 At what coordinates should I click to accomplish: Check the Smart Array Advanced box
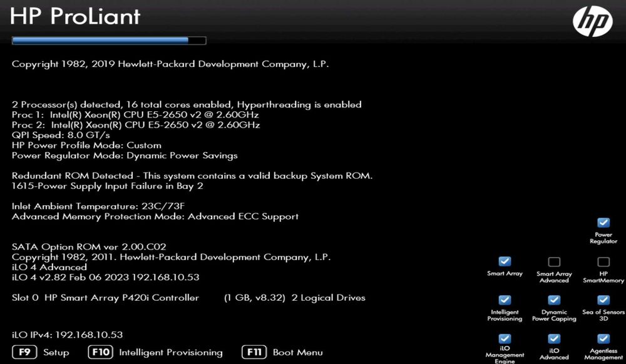click(x=554, y=261)
